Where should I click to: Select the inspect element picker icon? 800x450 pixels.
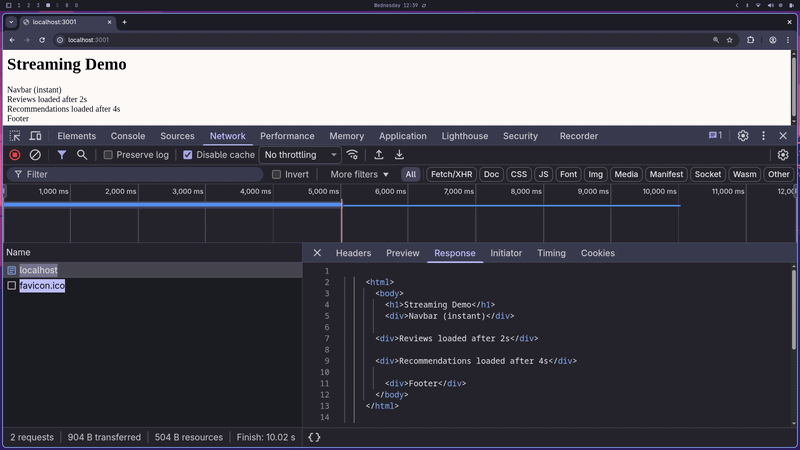point(15,136)
